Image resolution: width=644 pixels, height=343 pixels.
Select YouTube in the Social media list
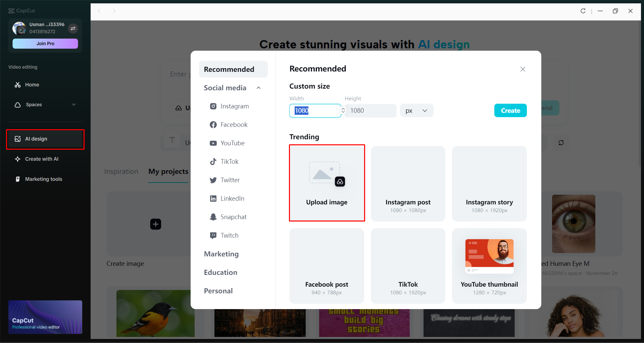233,143
